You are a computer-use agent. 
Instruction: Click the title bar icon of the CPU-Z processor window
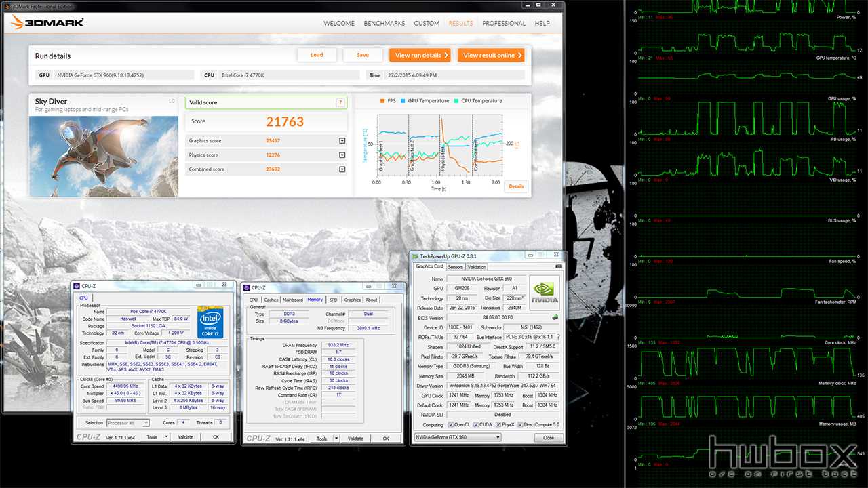tap(77, 287)
